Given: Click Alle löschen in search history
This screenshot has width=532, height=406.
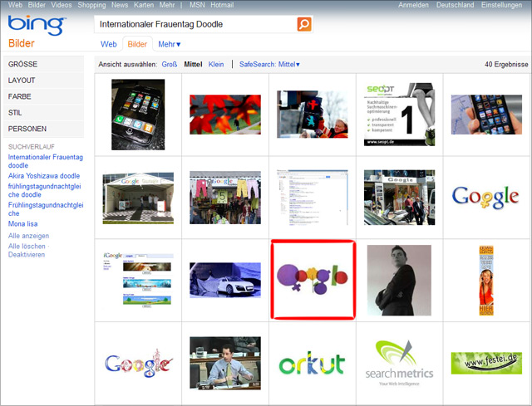Looking at the screenshot, I should [x=27, y=246].
